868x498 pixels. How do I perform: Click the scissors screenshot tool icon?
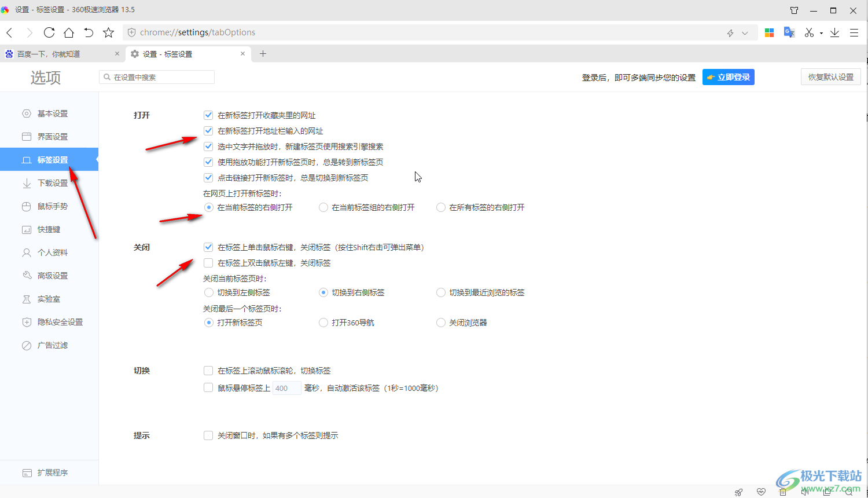click(x=809, y=33)
